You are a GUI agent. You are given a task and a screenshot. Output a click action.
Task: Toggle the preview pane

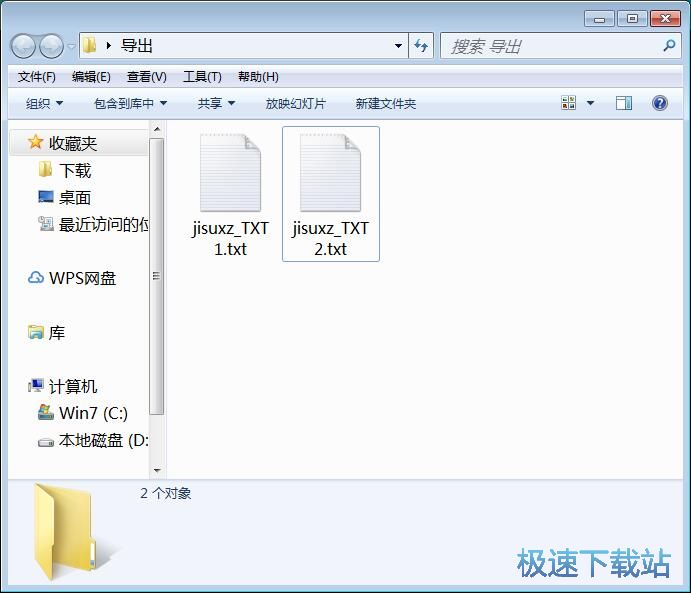point(624,104)
